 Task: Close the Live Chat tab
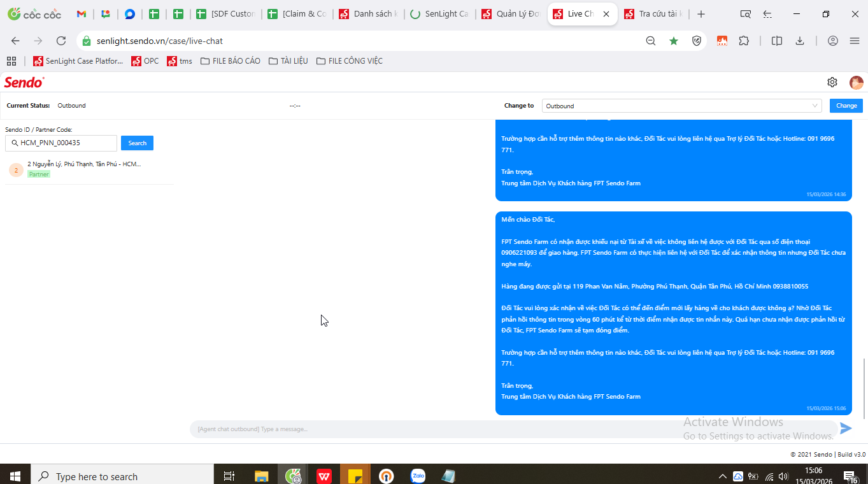pyautogui.click(x=606, y=14)
